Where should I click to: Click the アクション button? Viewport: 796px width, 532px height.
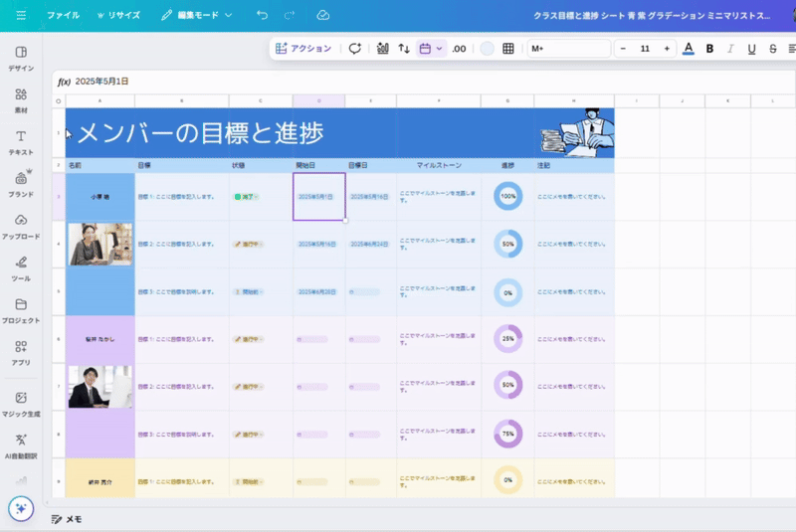point(303,48)
